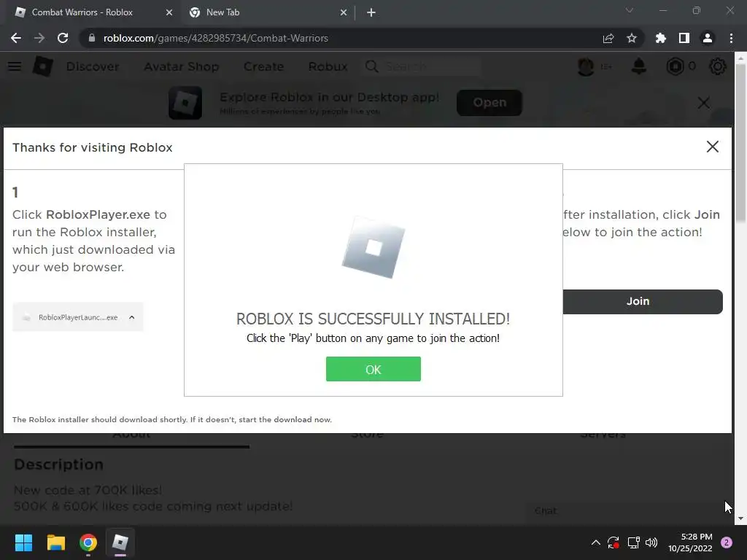
Task: Dismiss the Desktop app banner with X
Action: click(x=704, y=102)
